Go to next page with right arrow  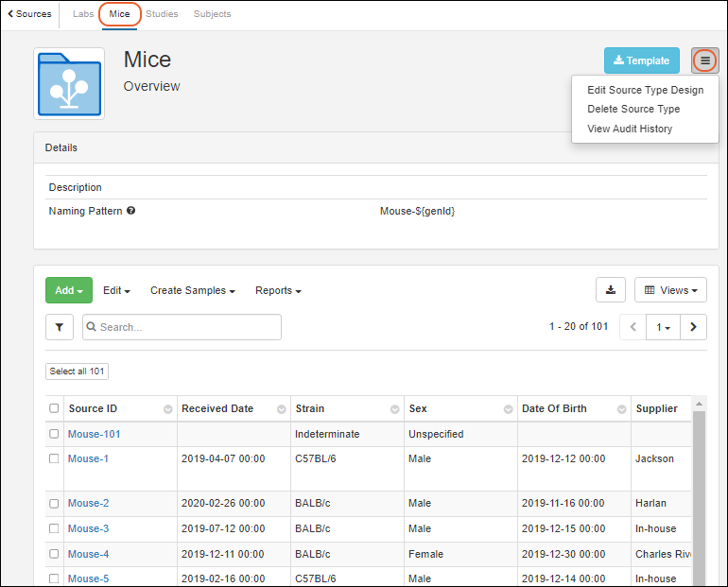(x=693, y=327)
